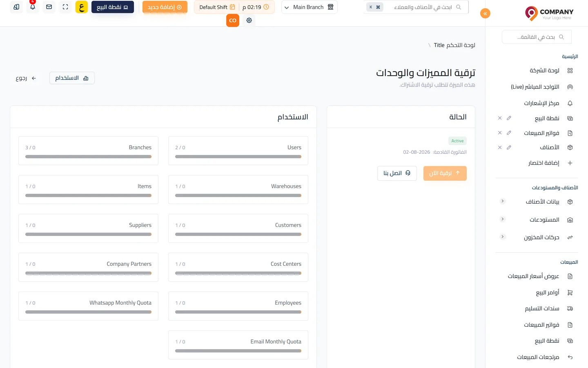Click the Active status badge
588x368 pixels.
pyautogui.click(x=457, y=141)
